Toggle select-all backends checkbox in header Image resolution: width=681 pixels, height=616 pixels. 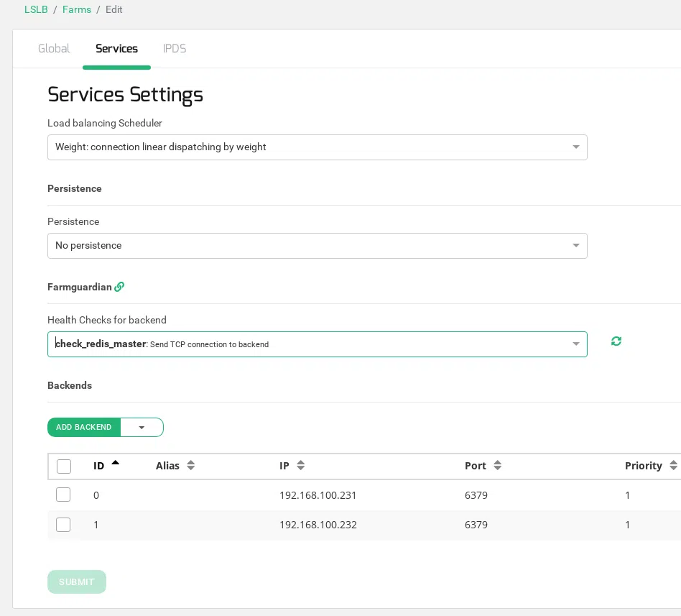[64, 466]
